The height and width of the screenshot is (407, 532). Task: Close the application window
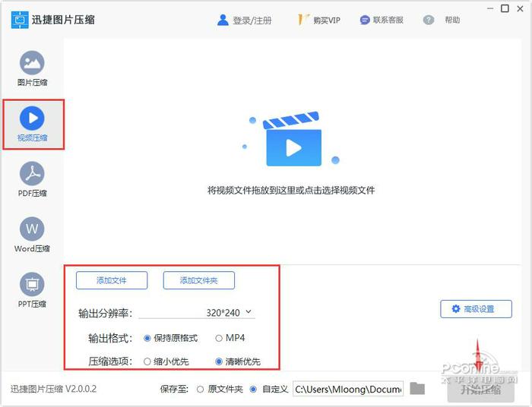point(520,8)
